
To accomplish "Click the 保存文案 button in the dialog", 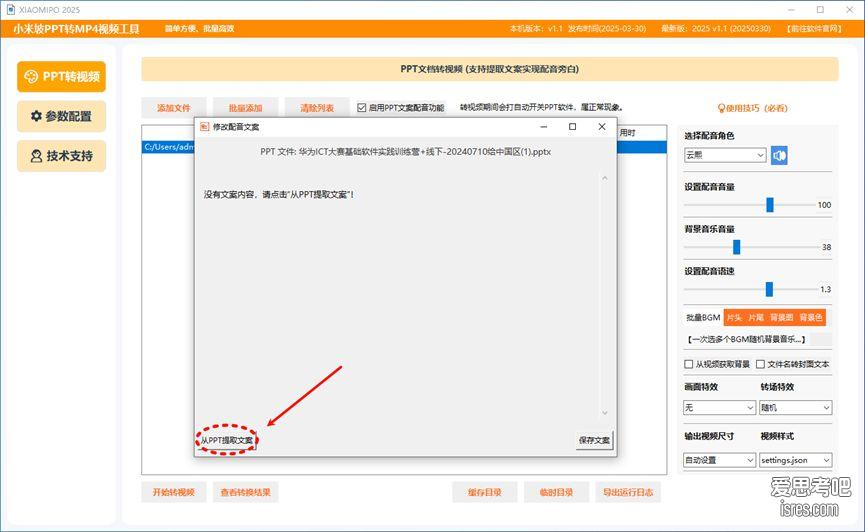I will 594,440.
